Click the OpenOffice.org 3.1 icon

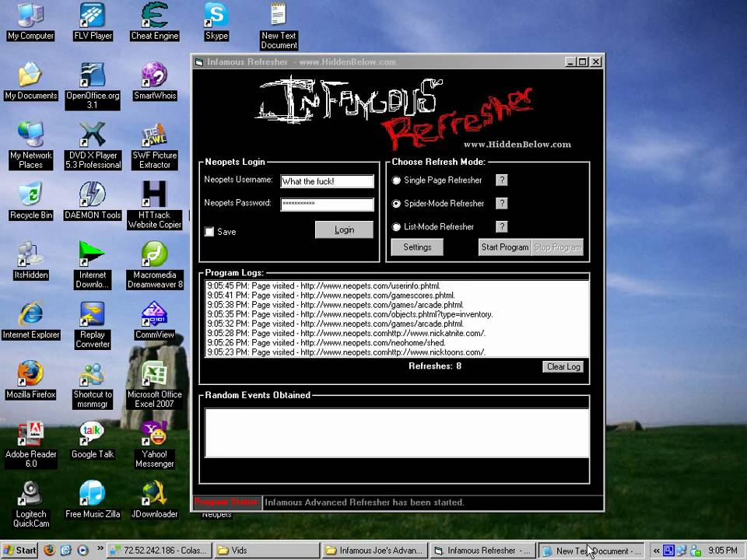(x=93, y=86)
